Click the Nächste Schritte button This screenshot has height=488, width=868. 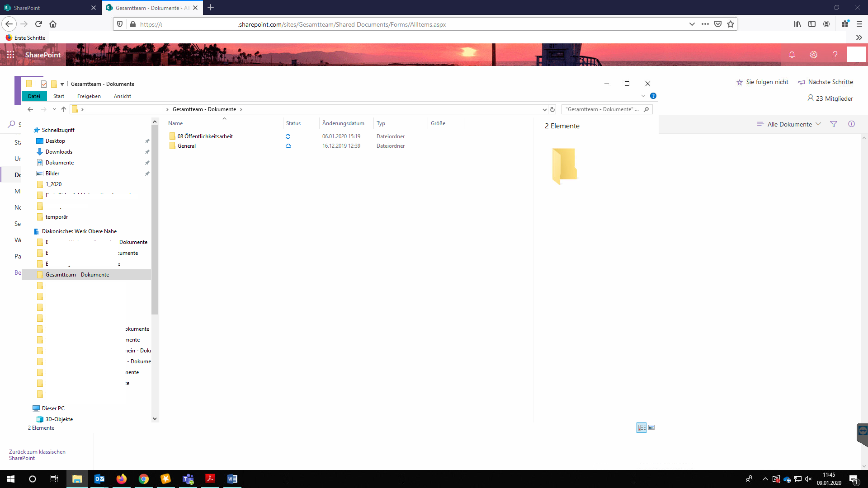(x=826, y=82)
